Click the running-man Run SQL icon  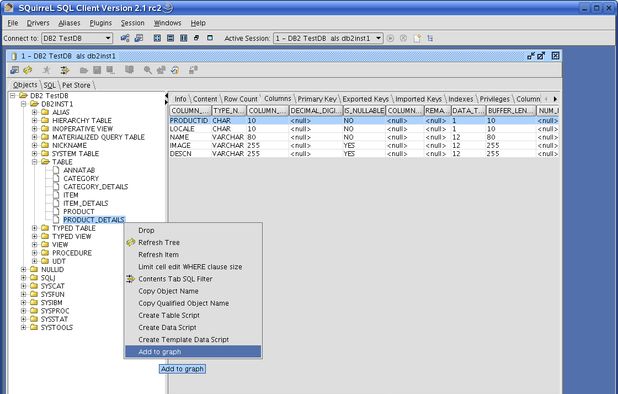pyautogui.click(x=47, y=70)
